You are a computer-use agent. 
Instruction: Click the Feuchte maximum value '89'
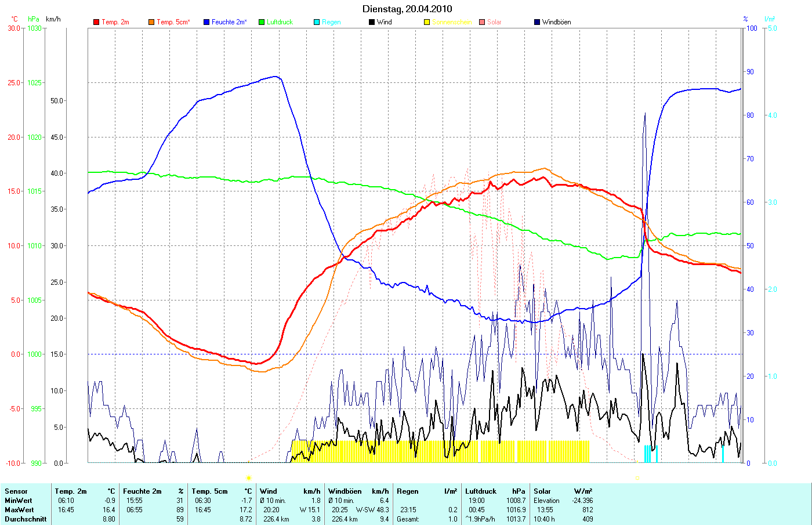point(180,510)
